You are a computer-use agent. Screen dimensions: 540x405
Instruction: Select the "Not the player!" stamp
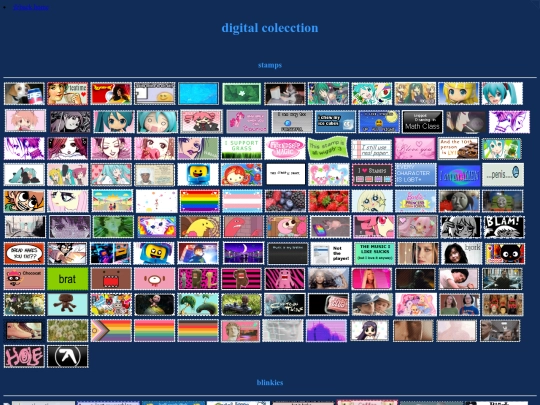coord(331,253)
